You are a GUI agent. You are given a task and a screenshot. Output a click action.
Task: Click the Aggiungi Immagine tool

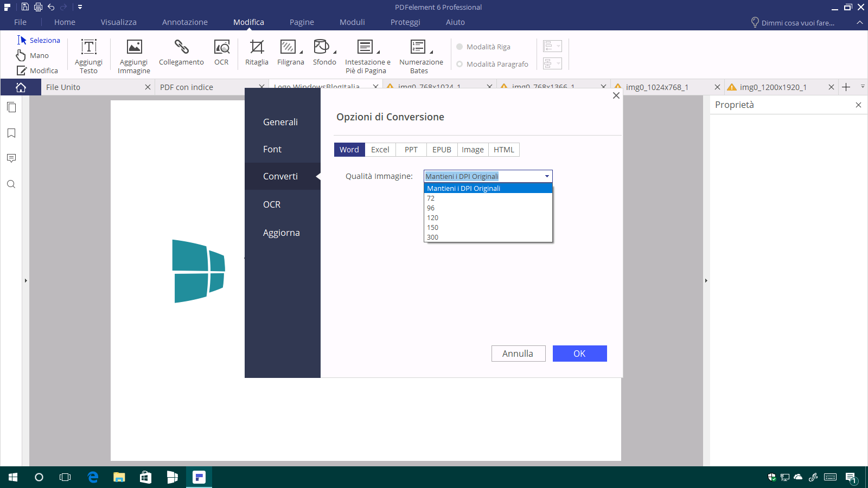[134, 56]
